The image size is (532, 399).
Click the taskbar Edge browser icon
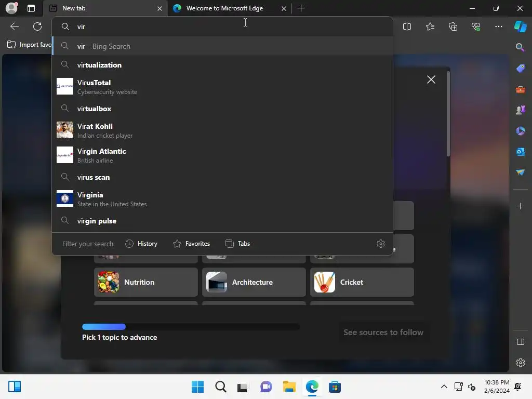(x=312, y=387)
